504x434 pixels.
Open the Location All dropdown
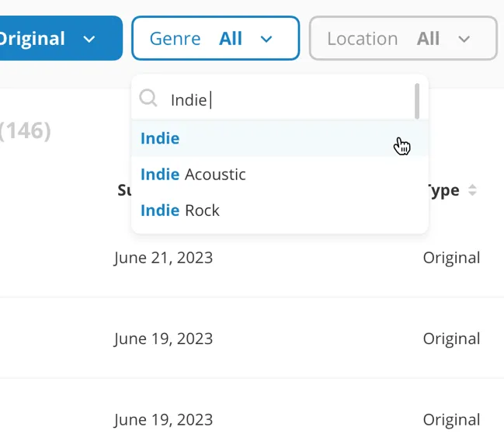(403, 38)
